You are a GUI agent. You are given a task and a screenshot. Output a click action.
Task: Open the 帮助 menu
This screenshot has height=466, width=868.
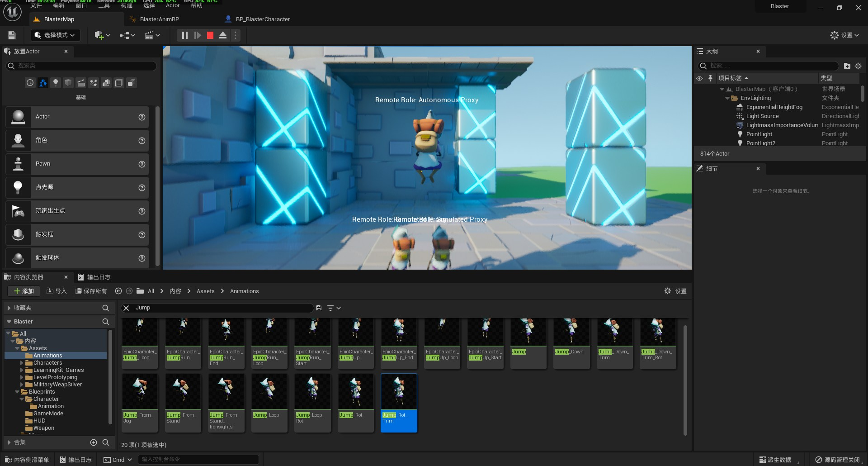(x=197, y=5)
